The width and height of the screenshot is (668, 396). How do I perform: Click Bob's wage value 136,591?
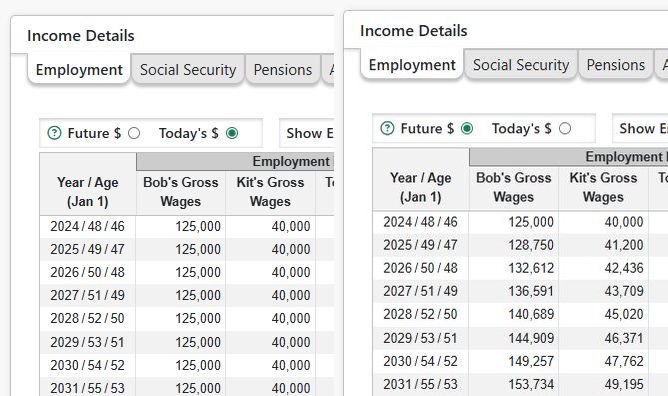point(531,291)
